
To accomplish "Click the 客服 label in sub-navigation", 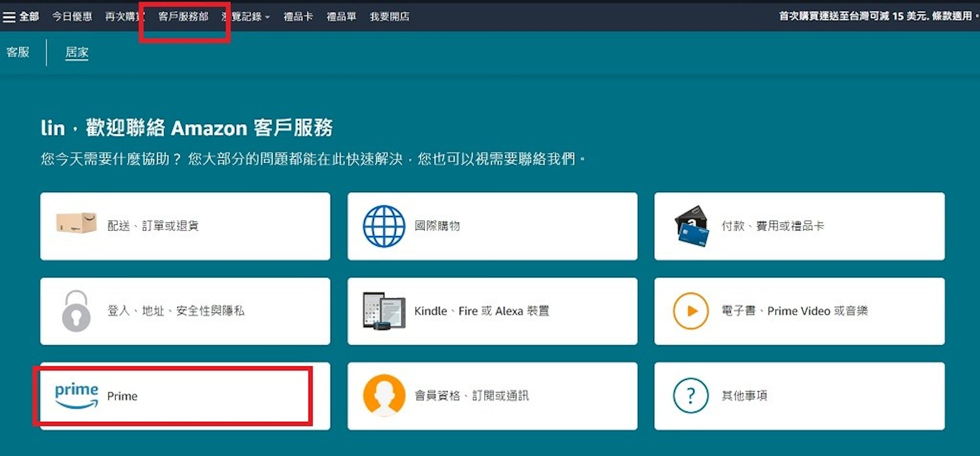I will pyautogui.click(x=18, y=52).
